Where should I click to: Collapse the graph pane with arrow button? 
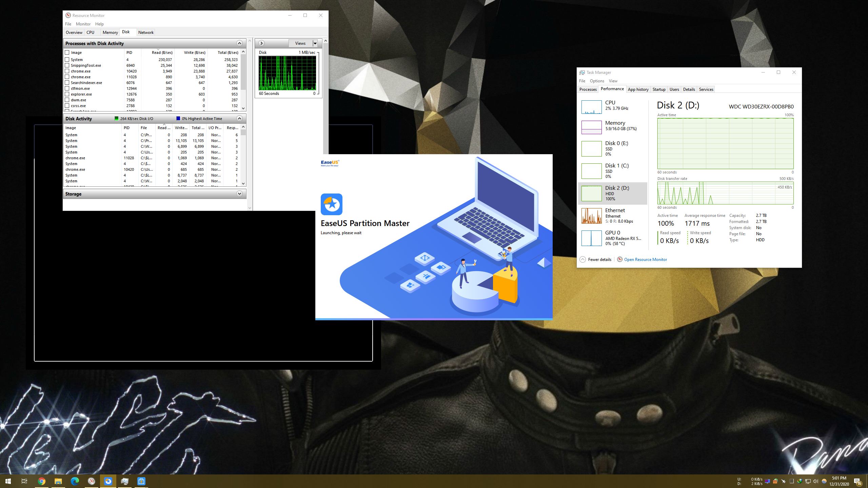pyautogui.click(x=261, y=43)
